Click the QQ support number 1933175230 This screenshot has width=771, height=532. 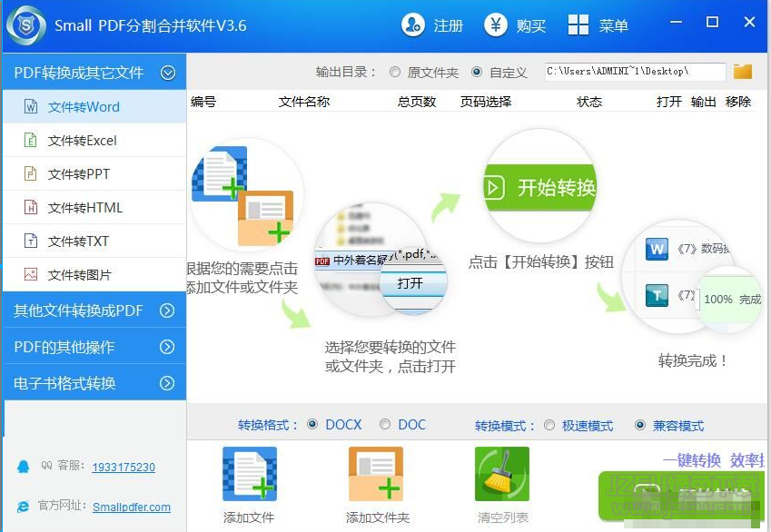[124, 468]
